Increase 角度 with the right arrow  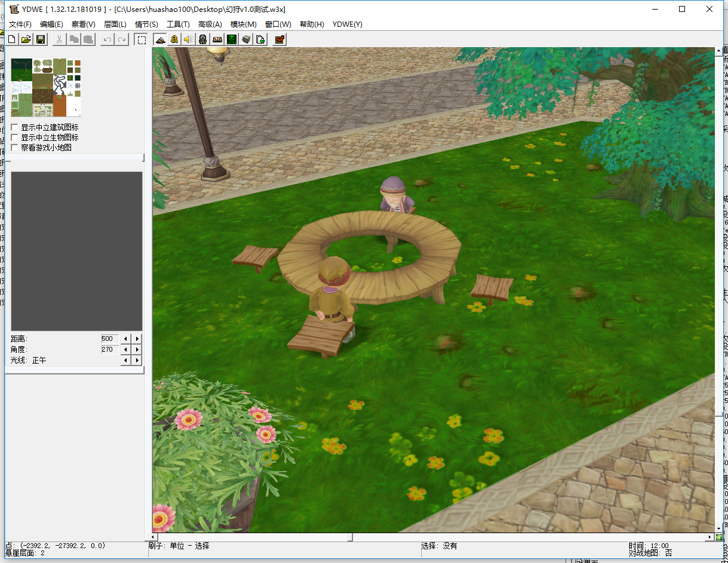(x=137, y=349)
